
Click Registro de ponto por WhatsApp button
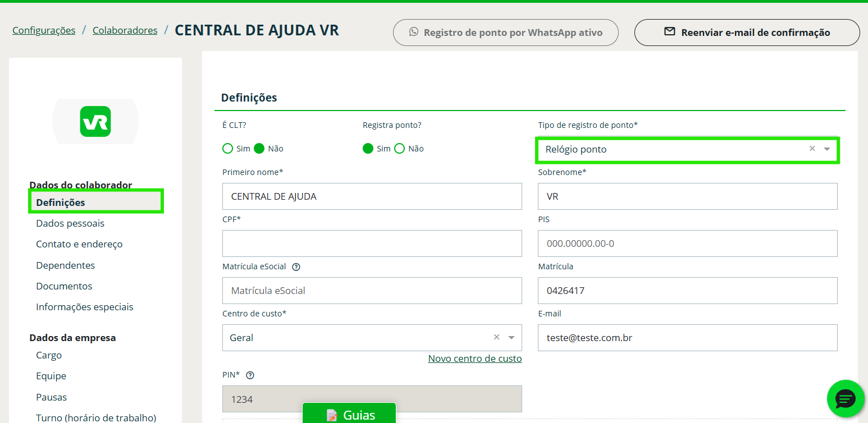tap(505, 33)
